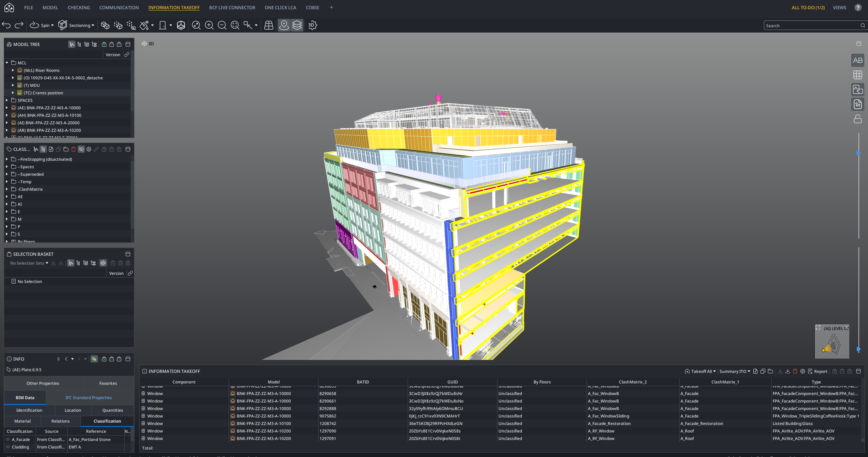Screen dimensions: 868x457
Task: Toggle hidden-eye icon in Classification panel
Action: pyautogui.click(x=81, y=149)
